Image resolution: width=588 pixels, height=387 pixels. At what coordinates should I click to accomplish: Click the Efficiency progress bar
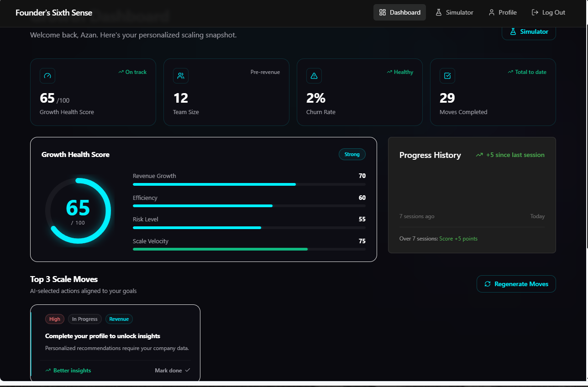click(249, 206)
